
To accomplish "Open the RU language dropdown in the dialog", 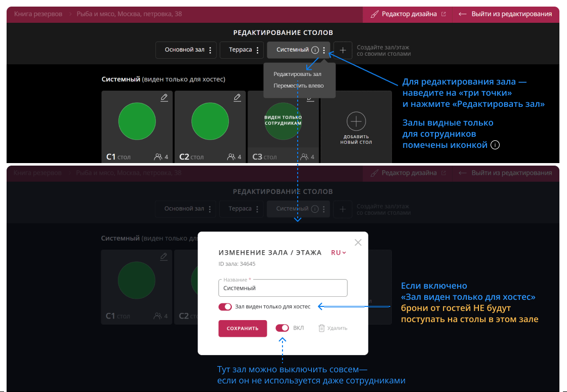I will (338, 252).
